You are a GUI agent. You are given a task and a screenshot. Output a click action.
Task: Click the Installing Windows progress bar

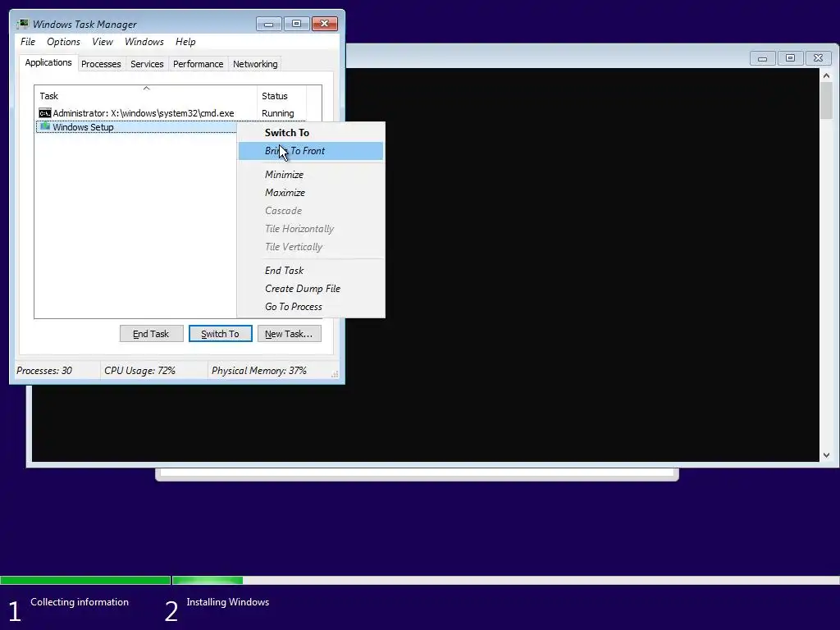[x=505, y=580]
